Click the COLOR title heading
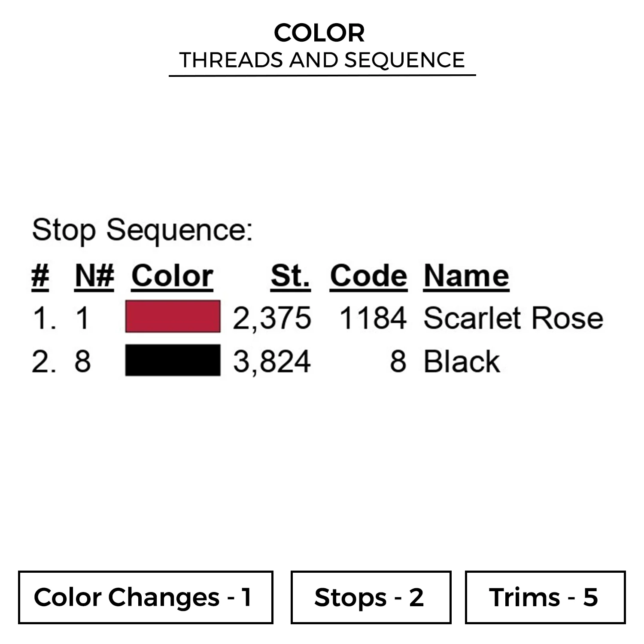This screenshot has height=644, width=644. pos(319,33)
